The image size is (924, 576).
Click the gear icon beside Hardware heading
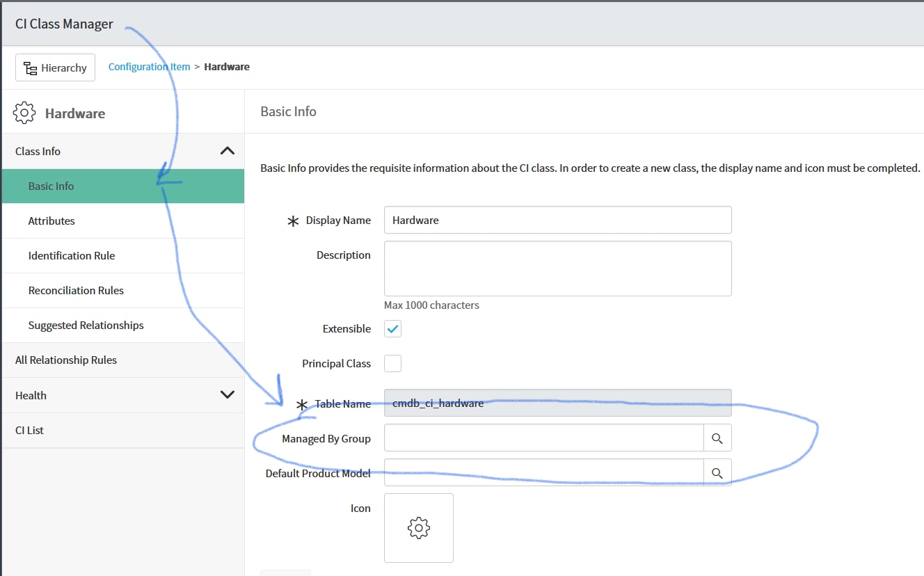coord(24,112)
